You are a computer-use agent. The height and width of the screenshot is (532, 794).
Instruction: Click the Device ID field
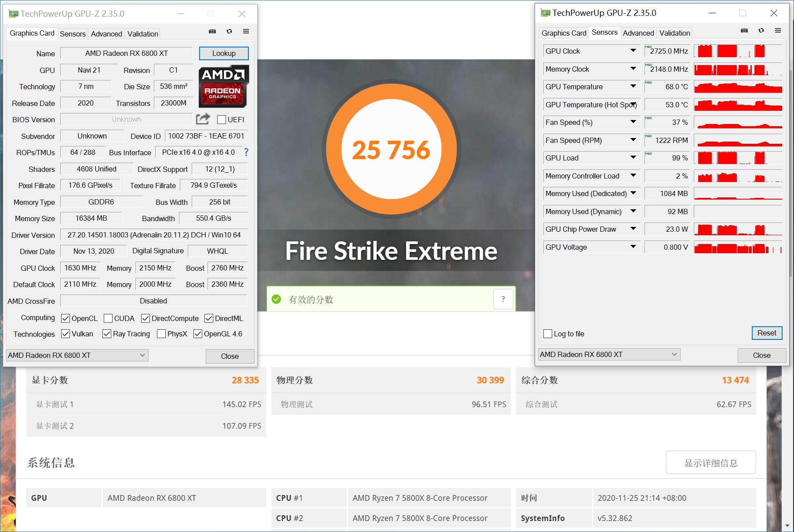(206, 136)
